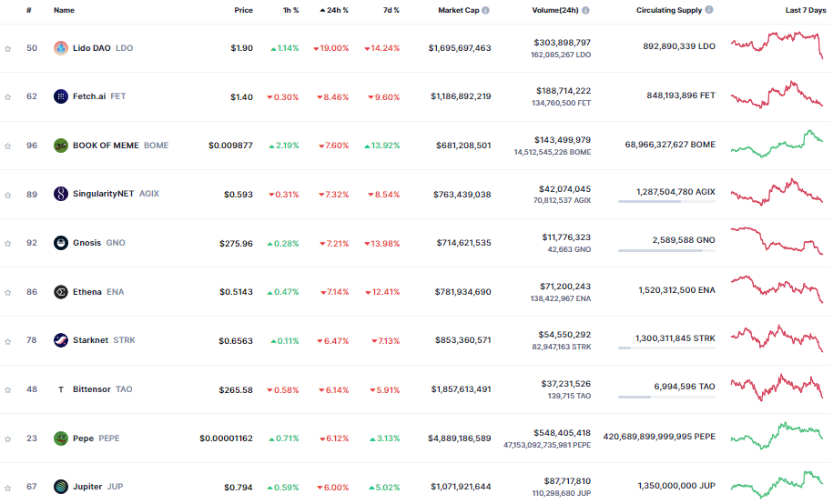Star BOOK OF MEME for watchlist

tap(8, 146)
